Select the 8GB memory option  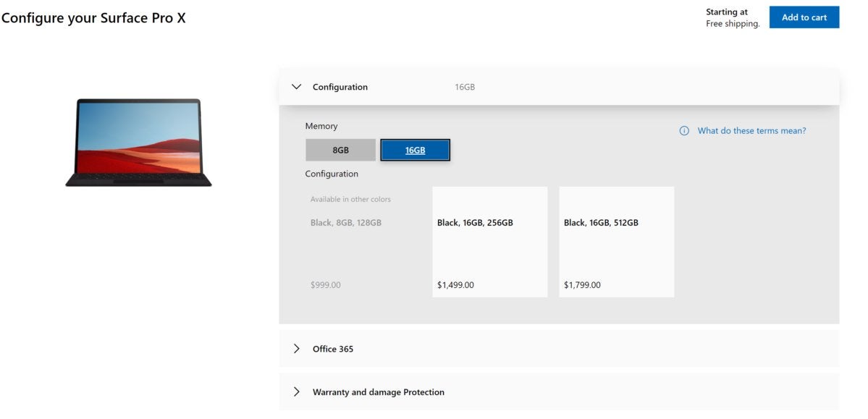(340, 150)
